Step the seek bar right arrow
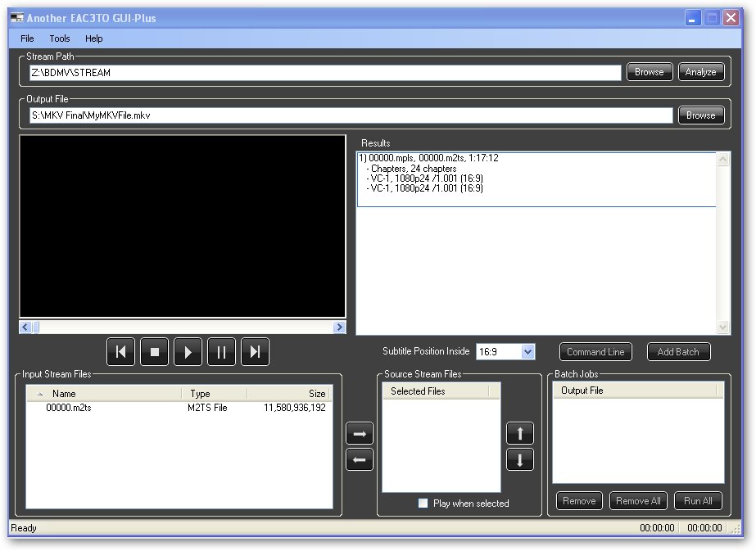 [339, 327]
